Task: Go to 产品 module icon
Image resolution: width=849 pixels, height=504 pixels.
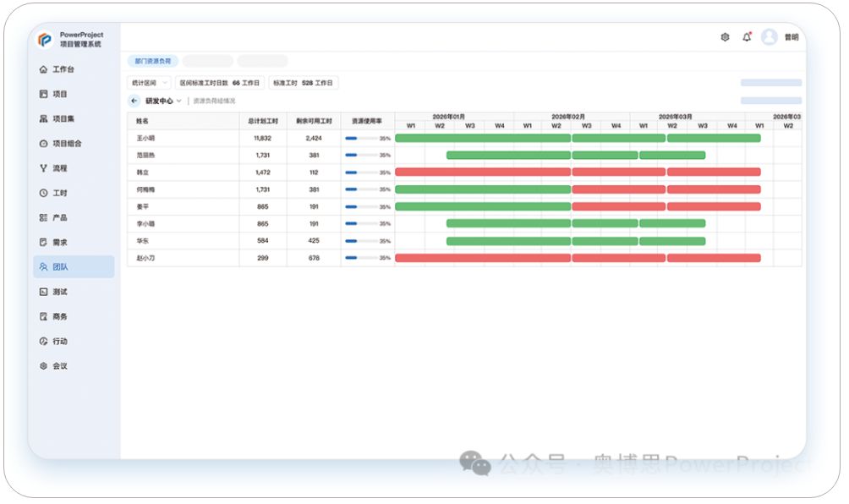Action: pos(43,217)
